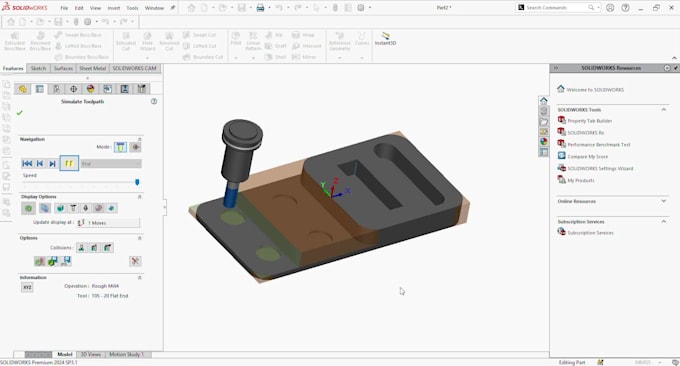
Task: Toggle the third Collisions check button
Action: [108, 248]
